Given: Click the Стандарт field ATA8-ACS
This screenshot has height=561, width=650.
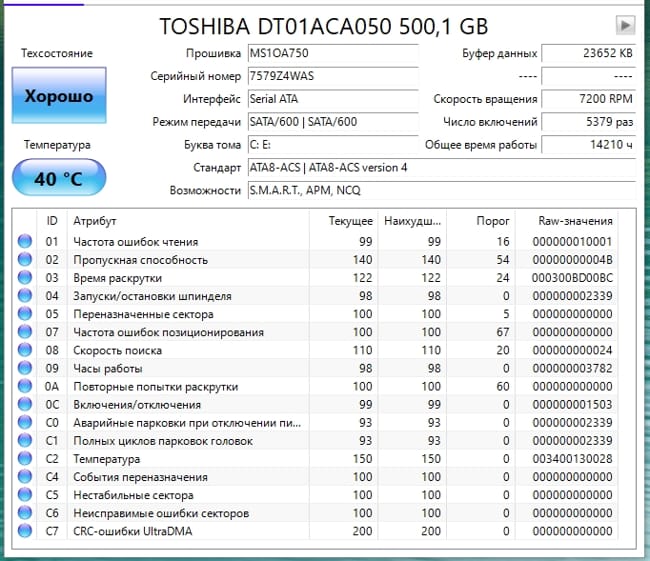Looking at the screenshot, I should pyautogui.click(x=441, y=168).
